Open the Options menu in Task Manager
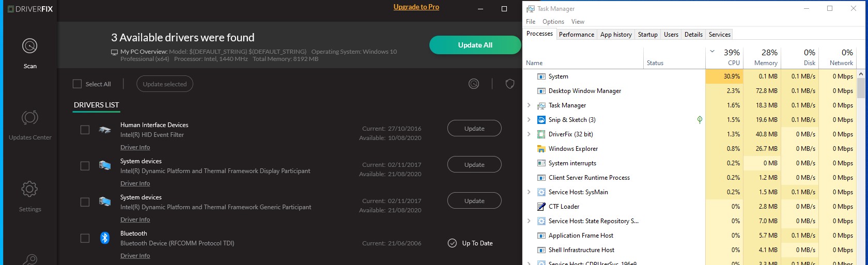This screenshot has height=265, width=868. tap(553, 22)
